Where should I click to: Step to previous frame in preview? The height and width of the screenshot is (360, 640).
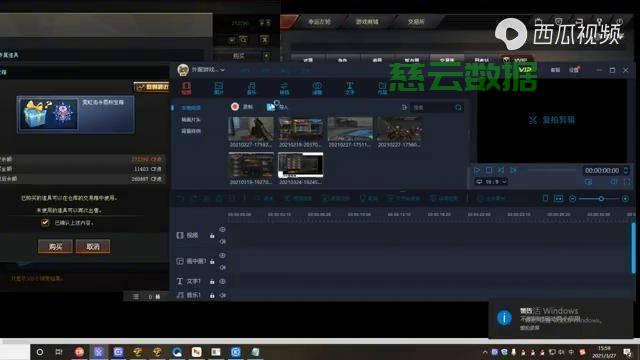coord(501,170)
